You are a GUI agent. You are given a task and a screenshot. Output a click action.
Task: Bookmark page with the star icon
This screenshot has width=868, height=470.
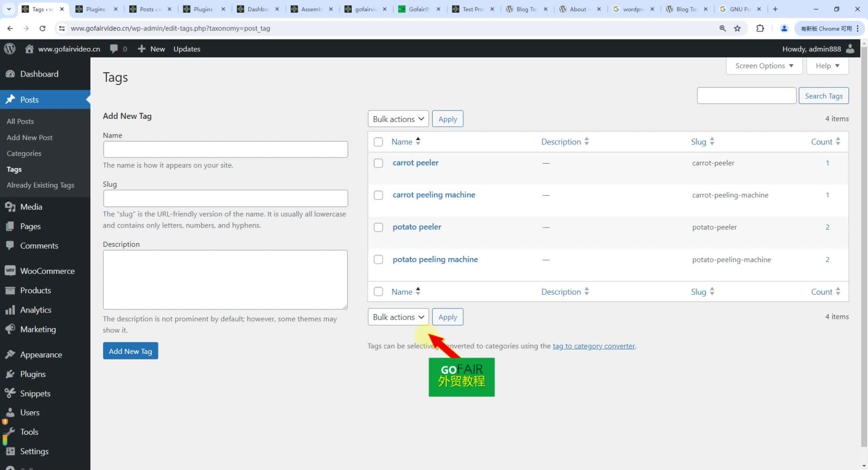[737, 28]
